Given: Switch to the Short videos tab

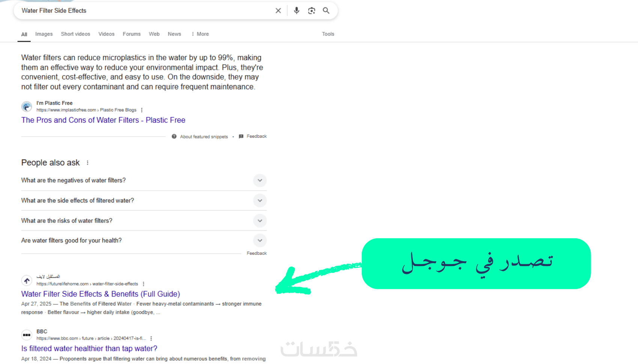Looking at the screenshot, I should (75, 34).
